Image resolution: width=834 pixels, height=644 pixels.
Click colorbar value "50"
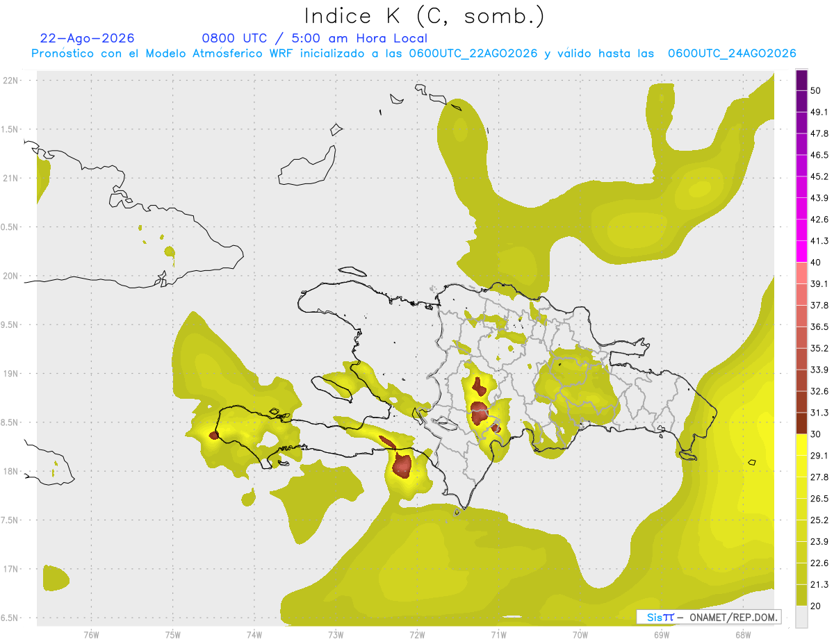[816, 91]
